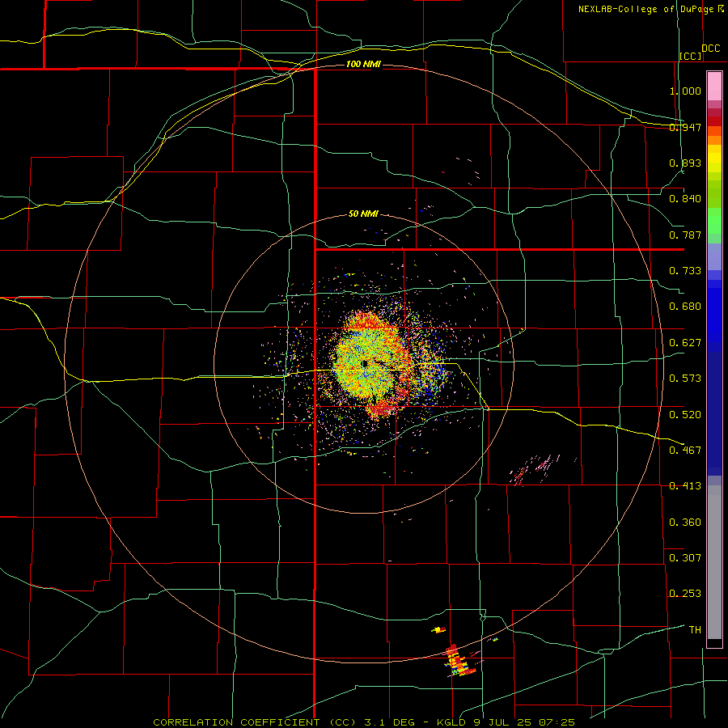This screenshot has height=728, width=728.
Task: Pick the bright green segment of the color bar
Action: pyautogui.click(x=714, y=221)
